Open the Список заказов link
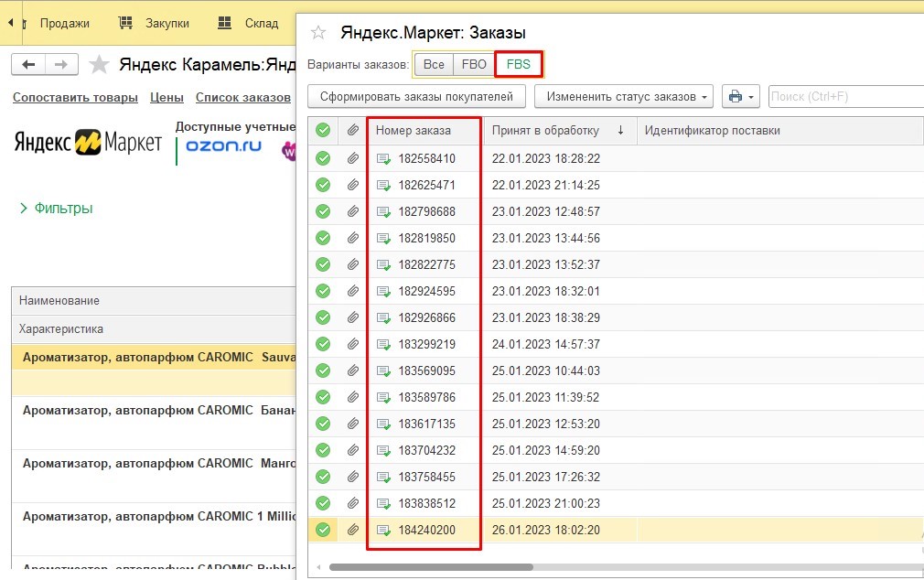The image size is (924, 580). click(243, 97)
